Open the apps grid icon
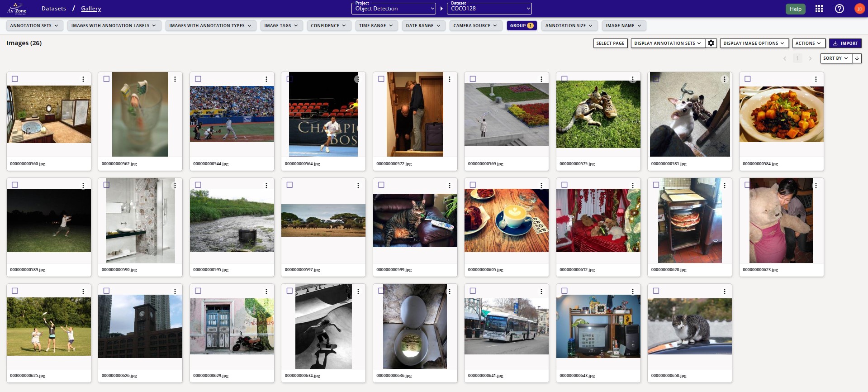Screen dimensions: 868x392 pos(819,9)
